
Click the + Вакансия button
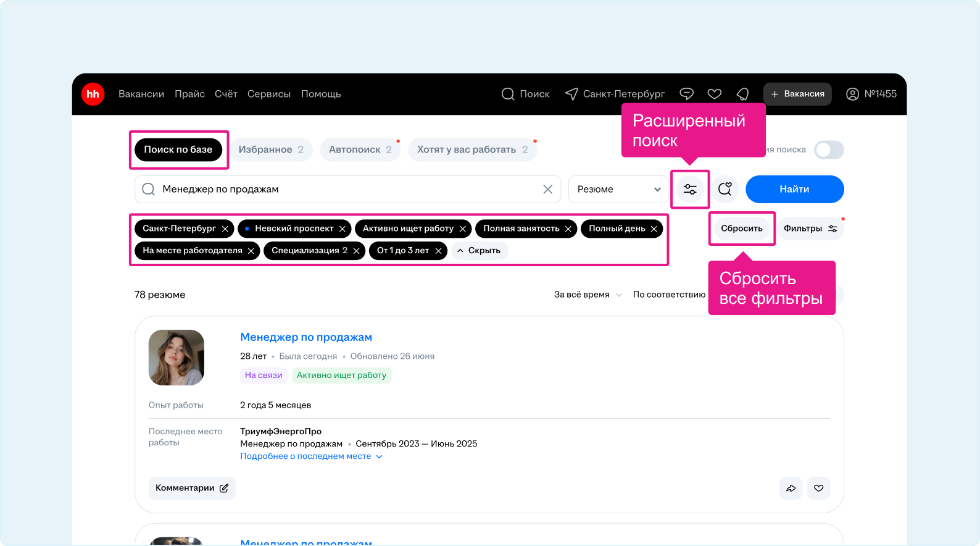tap(797, 94)
